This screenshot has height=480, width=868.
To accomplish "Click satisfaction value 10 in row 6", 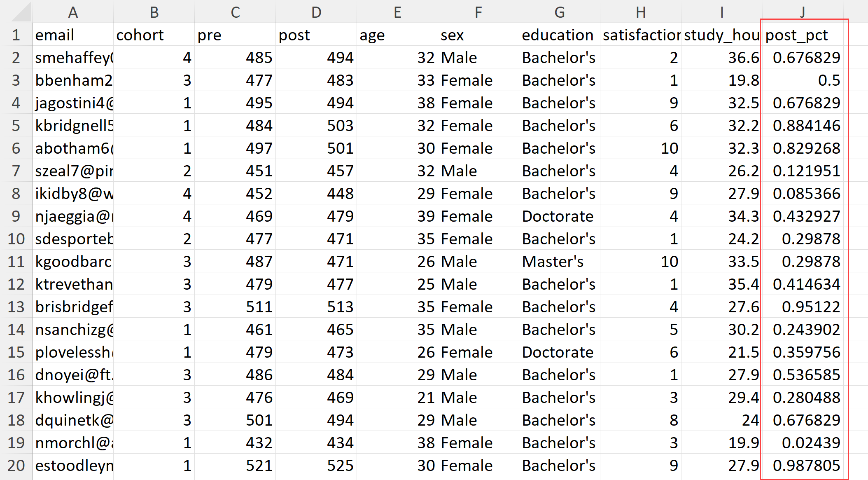I will point(641,148).
